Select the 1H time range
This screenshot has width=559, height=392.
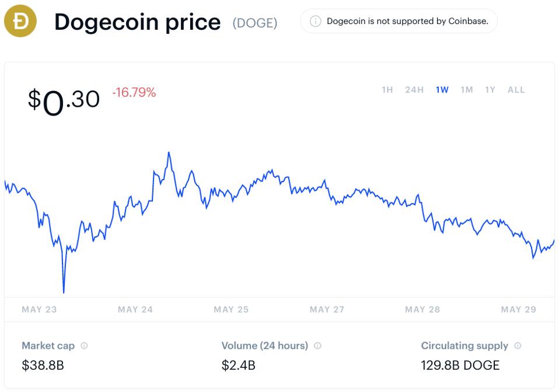pyautogui.click(x=387, y=90)
